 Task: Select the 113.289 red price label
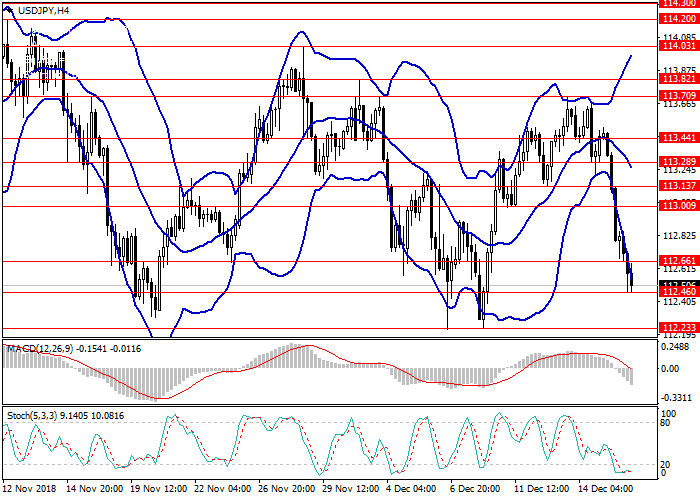678,161
